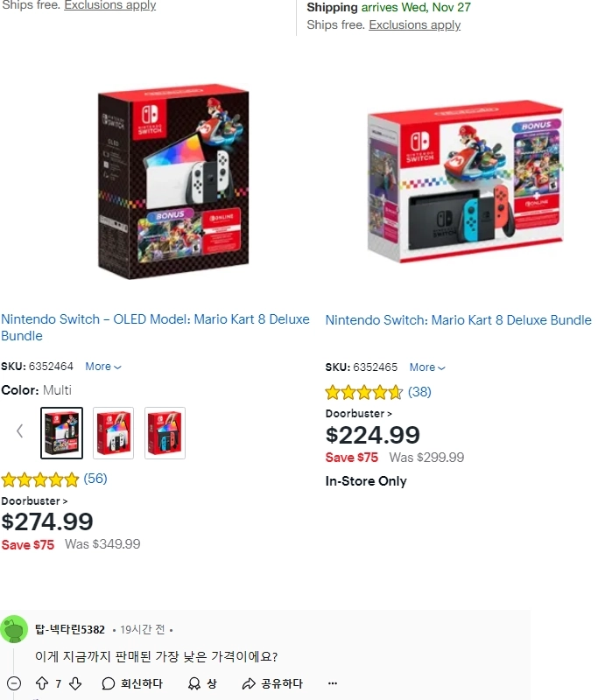Open Doorbuster link above $224.99

[x=359, y=413]
